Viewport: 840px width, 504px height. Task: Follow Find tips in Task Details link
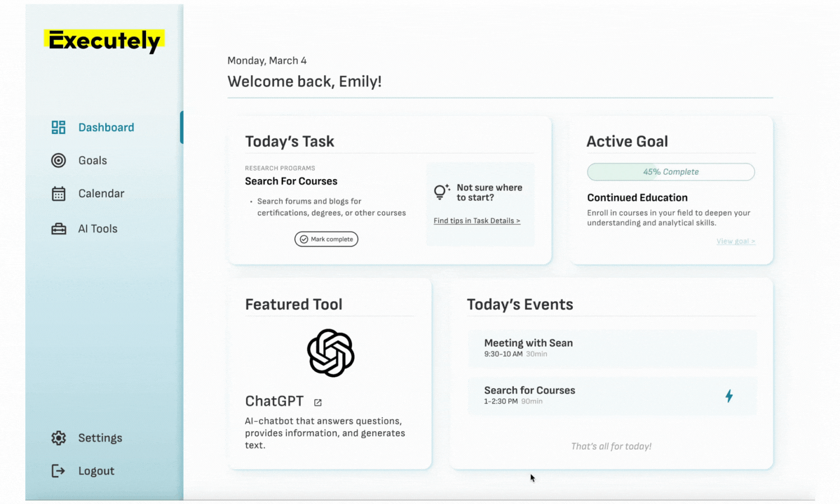click(x=477, y=221)
